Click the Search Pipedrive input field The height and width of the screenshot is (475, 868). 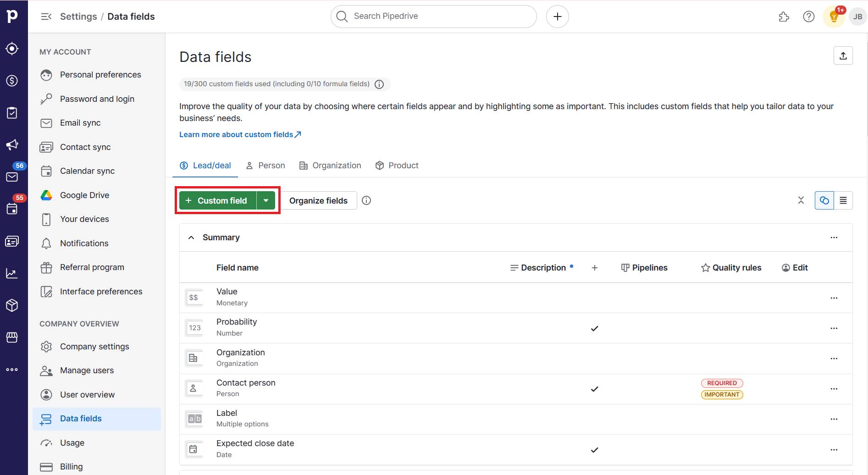pyautogui.click(x=433, y=17)
